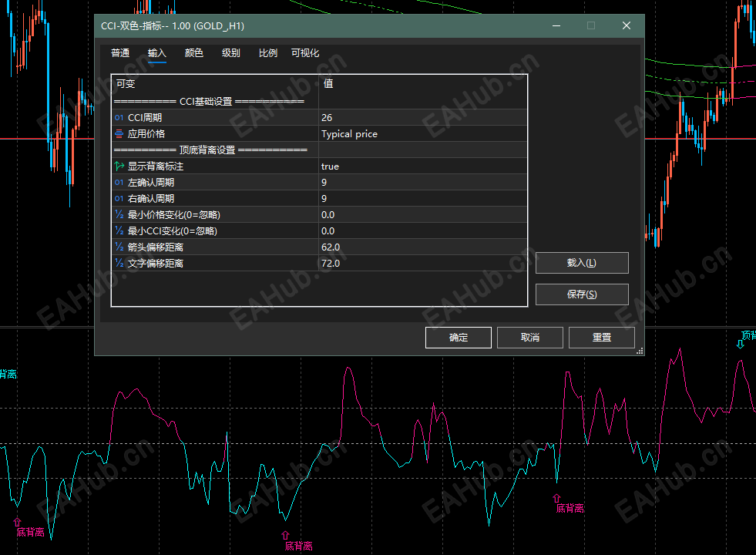Click the rightmost 底背离 label on chart

pyautogui.click(x=570, y=508)
